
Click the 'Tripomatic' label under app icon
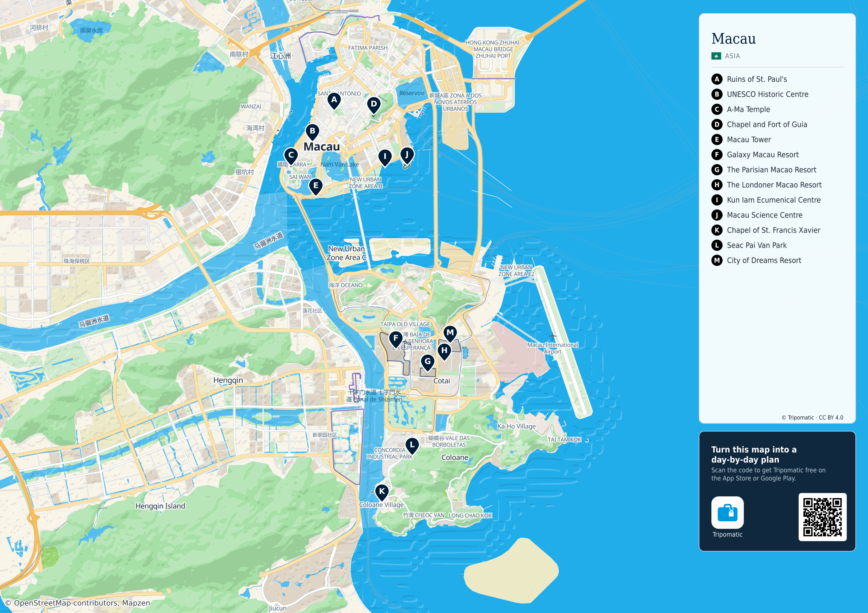[x=727, y=534]
